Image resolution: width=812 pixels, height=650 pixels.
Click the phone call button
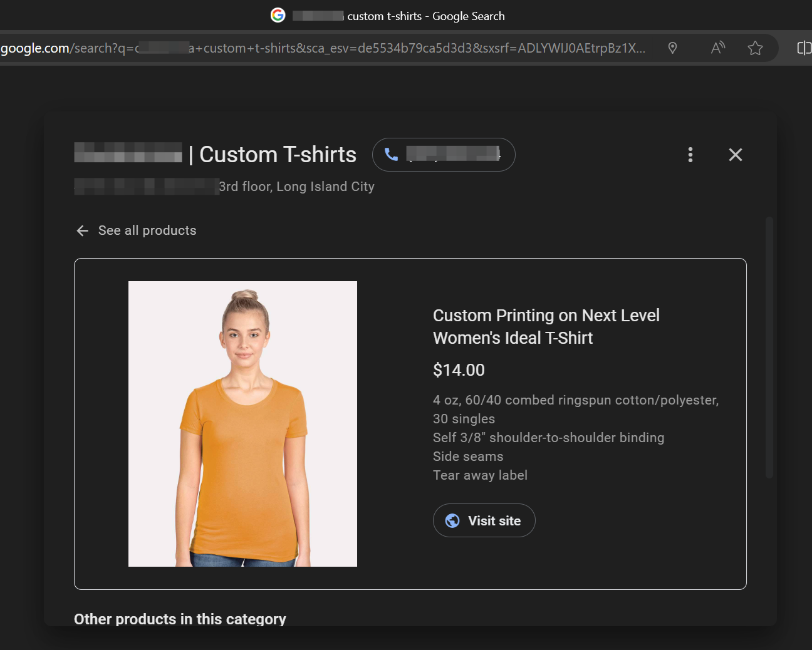(x=444, y=155)
